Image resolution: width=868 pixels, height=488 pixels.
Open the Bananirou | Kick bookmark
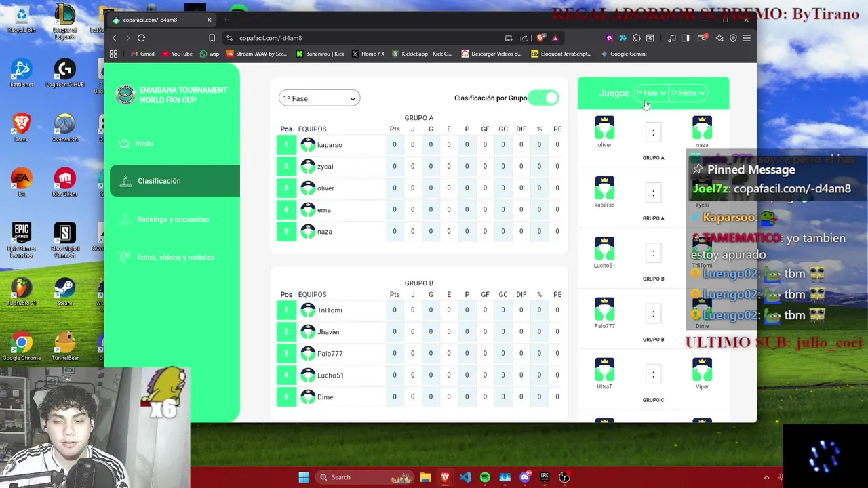(x=320, y=54)
